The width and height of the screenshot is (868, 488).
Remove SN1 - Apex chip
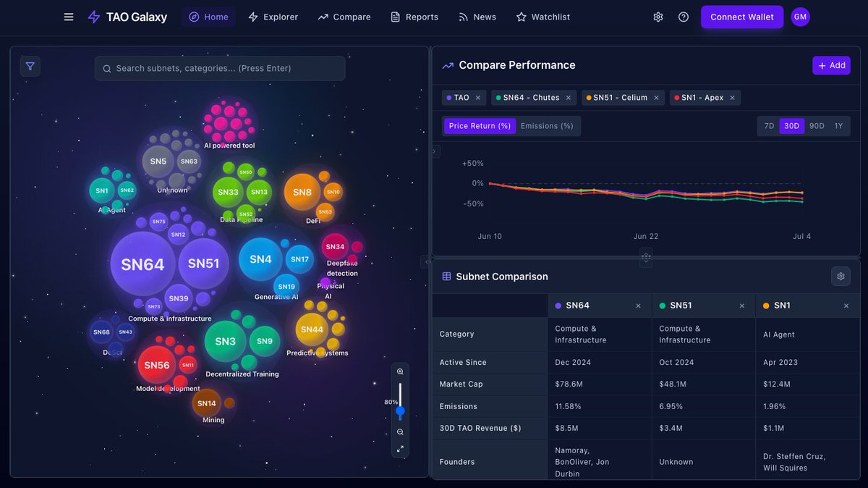(x=732, y=98)
